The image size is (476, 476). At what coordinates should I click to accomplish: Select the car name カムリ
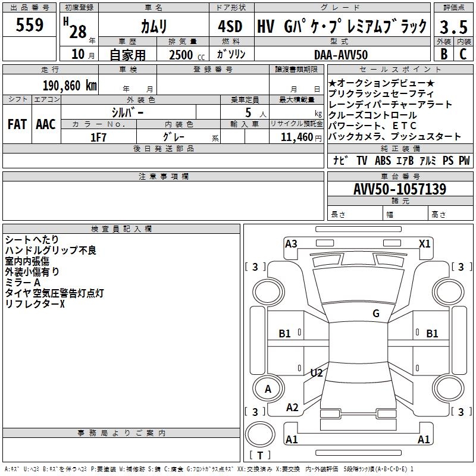[x=154, y=26]
